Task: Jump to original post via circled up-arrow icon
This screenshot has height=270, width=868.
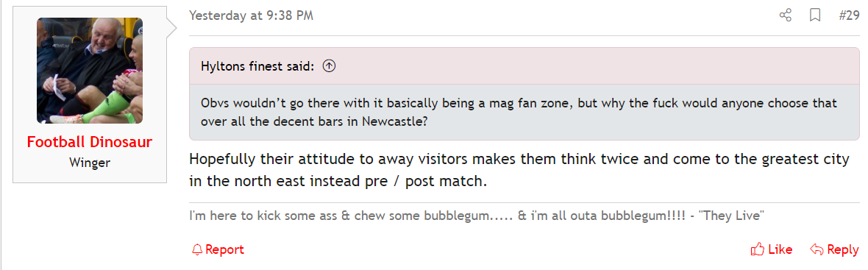Action: pyautogui.click(x=330, y=65)
